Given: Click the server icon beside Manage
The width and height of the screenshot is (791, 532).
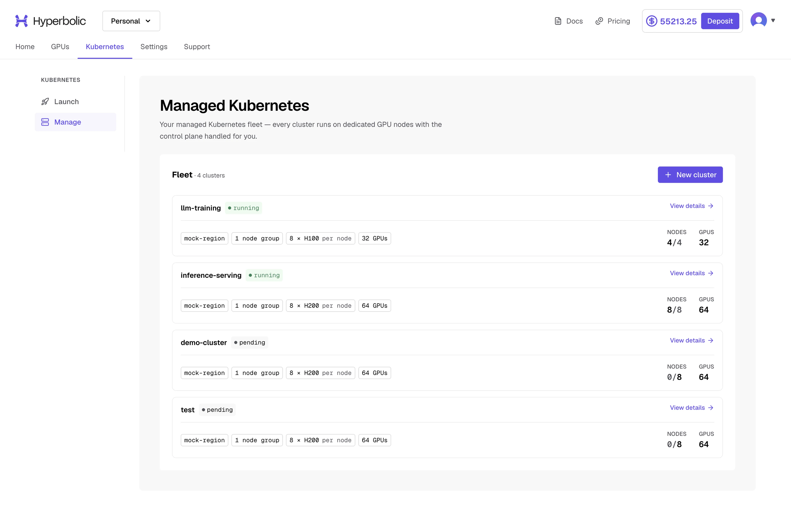Looking at the screenshot, I should (x=45, y=122).
